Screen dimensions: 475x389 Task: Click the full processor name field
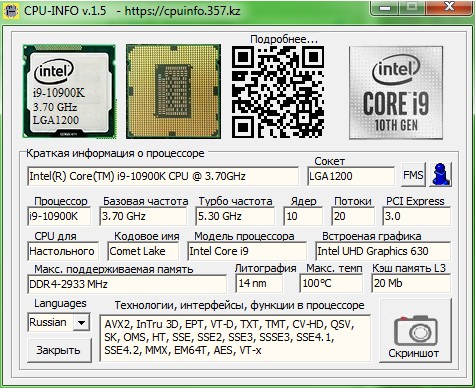coord(163,176)
